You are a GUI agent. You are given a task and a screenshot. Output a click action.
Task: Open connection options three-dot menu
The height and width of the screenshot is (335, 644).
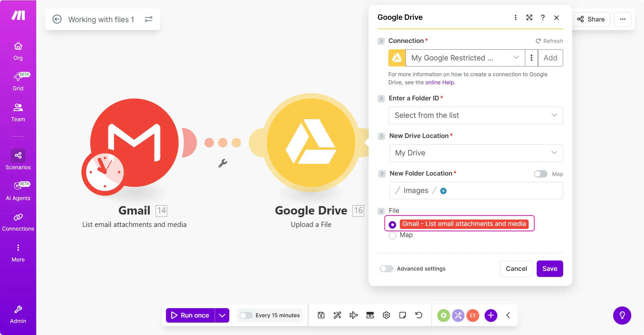(x=532, y=58)
